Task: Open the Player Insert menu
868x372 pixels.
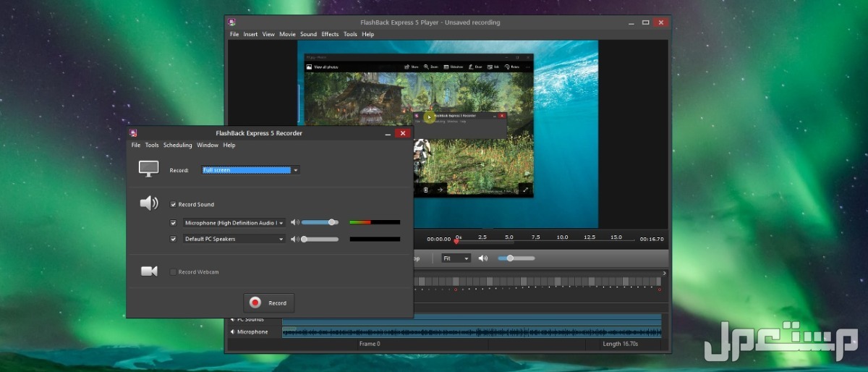Action: click(x=250, y=35)
